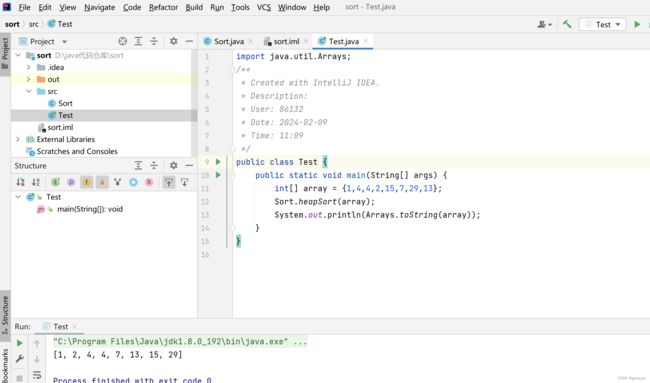Close the sort.iml editor tab
The width and height of the screenshot is (650, 383).
tap(306, 41)
